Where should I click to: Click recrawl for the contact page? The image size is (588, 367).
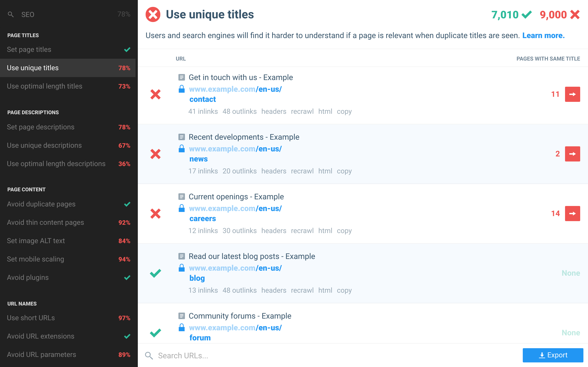click(x=302, y=111)
